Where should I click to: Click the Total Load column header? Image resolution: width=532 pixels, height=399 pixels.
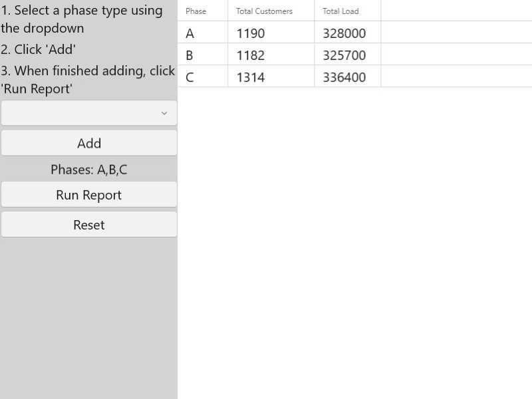pos(340,11)
